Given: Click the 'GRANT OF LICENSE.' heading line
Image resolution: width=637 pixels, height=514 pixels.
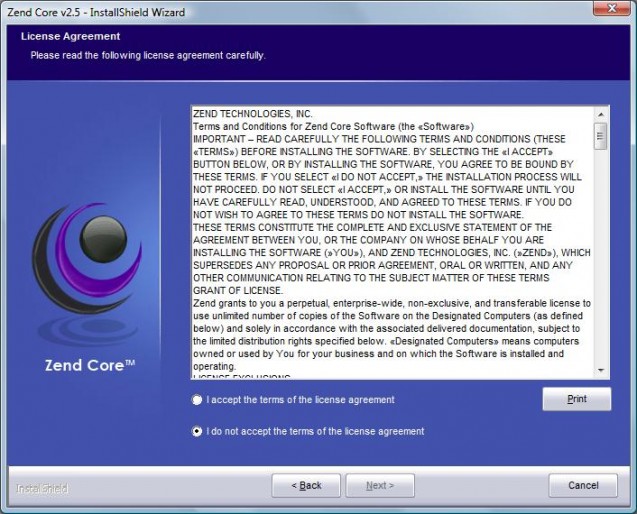Looking at the screenshot, I should pyautogui.click(x=238, y=291).
